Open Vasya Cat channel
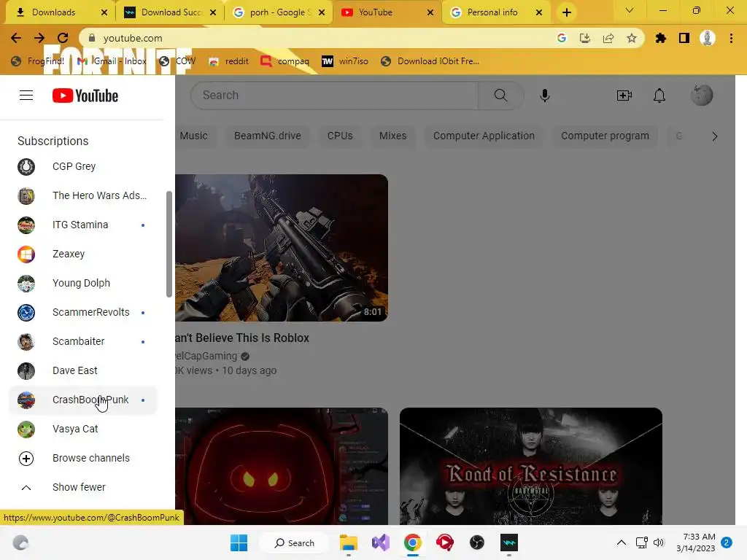Image resolution: width=747 pixels, height=560 pixels. pos(83,429)
